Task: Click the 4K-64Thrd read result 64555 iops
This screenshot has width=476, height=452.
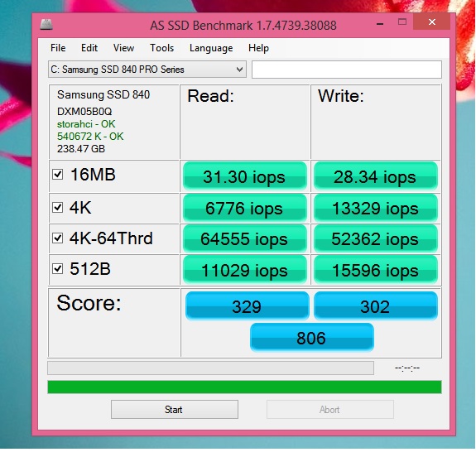Action: point(245,238)
